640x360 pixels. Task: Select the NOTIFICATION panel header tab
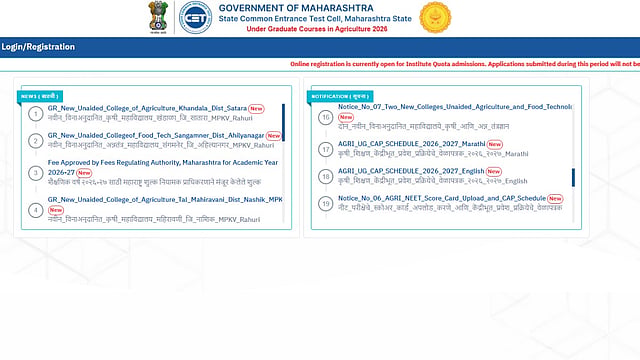(340, 96)
